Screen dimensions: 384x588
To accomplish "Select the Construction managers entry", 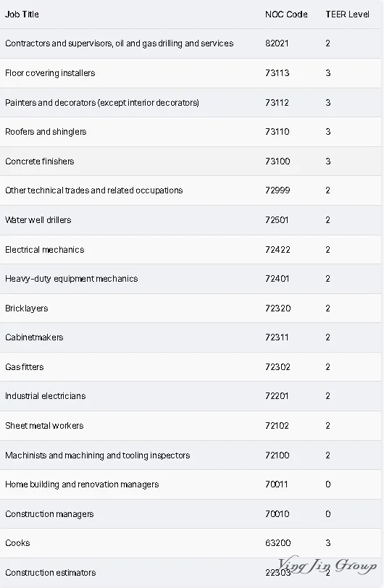I will 49,514.
